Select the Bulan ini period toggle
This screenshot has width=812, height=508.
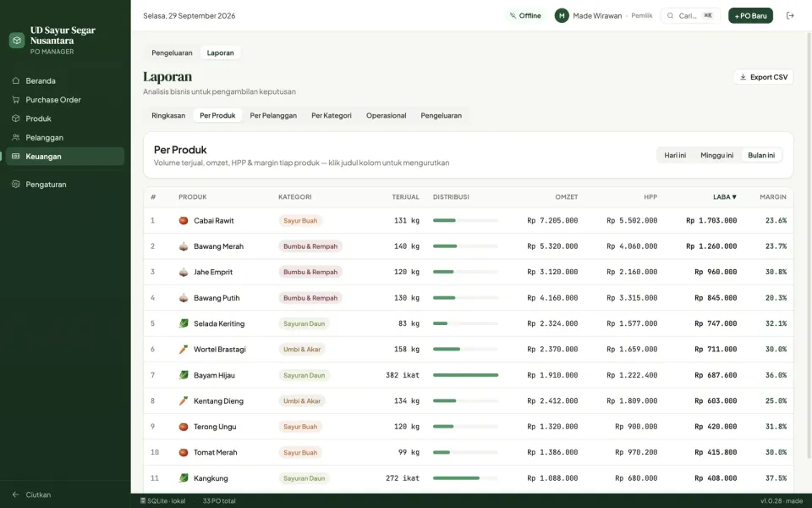761,155
